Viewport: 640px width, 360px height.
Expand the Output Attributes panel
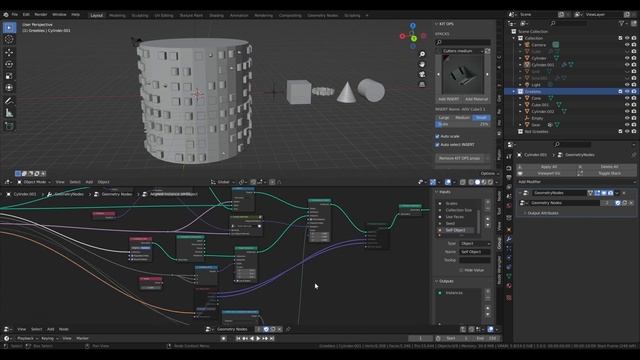pyautogui.click(x=542, y=213)
